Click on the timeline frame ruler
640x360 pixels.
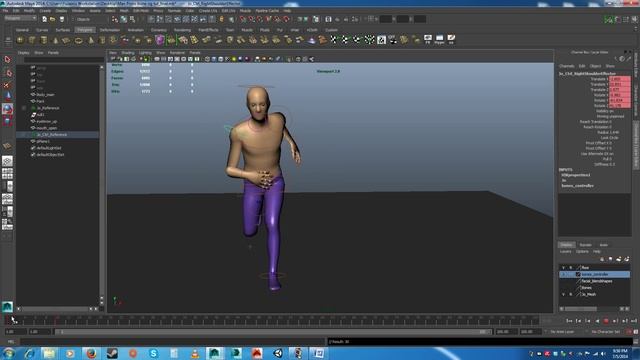pos(273,321)
